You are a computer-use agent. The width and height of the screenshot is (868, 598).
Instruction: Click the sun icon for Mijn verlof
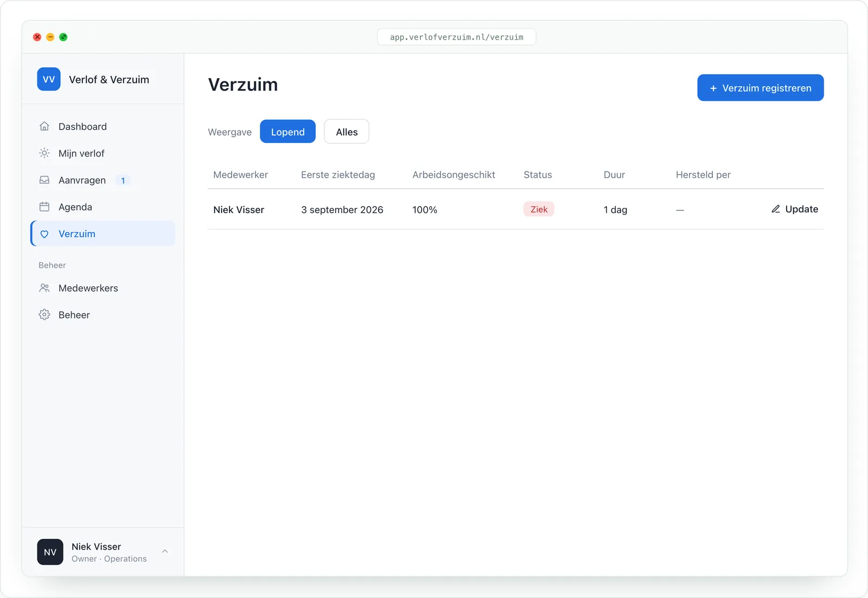(44, 153)
